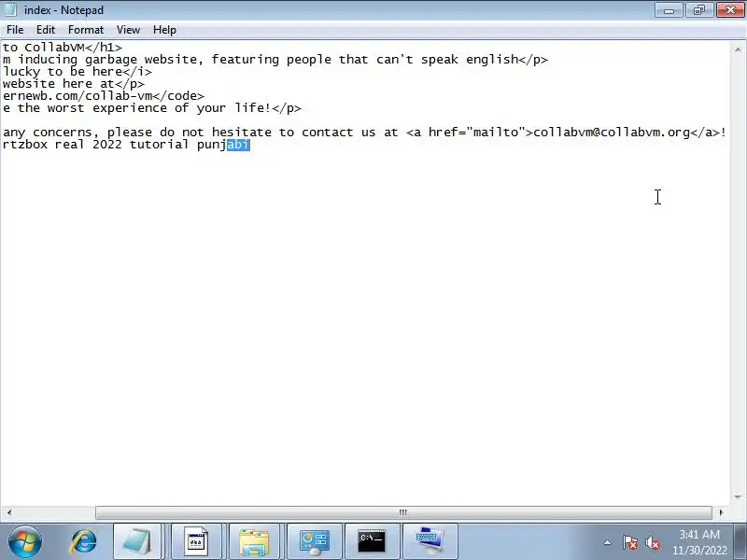This screenshot has width=747, height=560.
Task: Open the Format menu
Action: pyautogui.click(x=86, y=30)
